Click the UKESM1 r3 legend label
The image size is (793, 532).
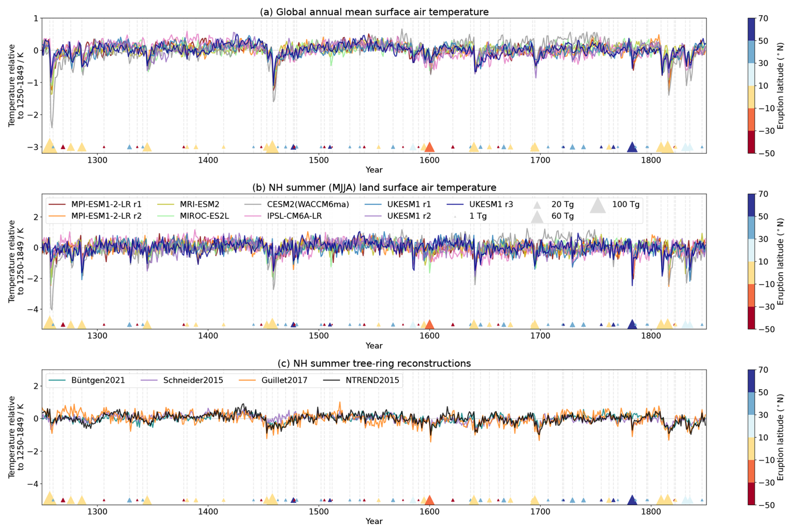pos(491,204)
